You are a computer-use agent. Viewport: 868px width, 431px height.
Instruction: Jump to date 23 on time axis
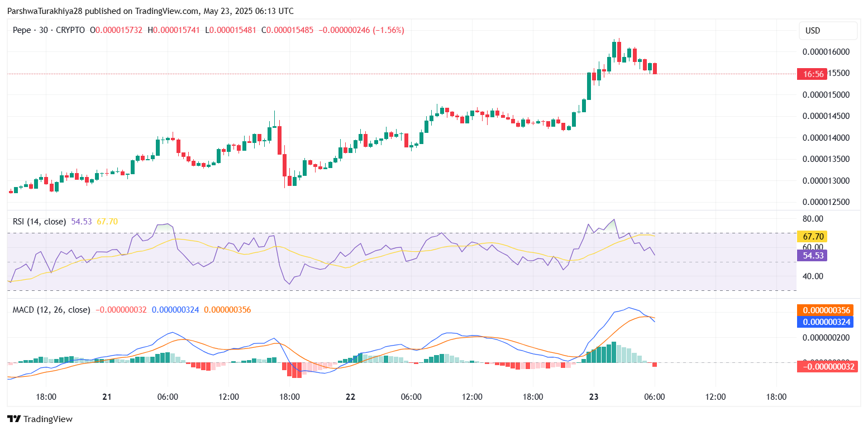pyautogui.click(x=594, y=397)
